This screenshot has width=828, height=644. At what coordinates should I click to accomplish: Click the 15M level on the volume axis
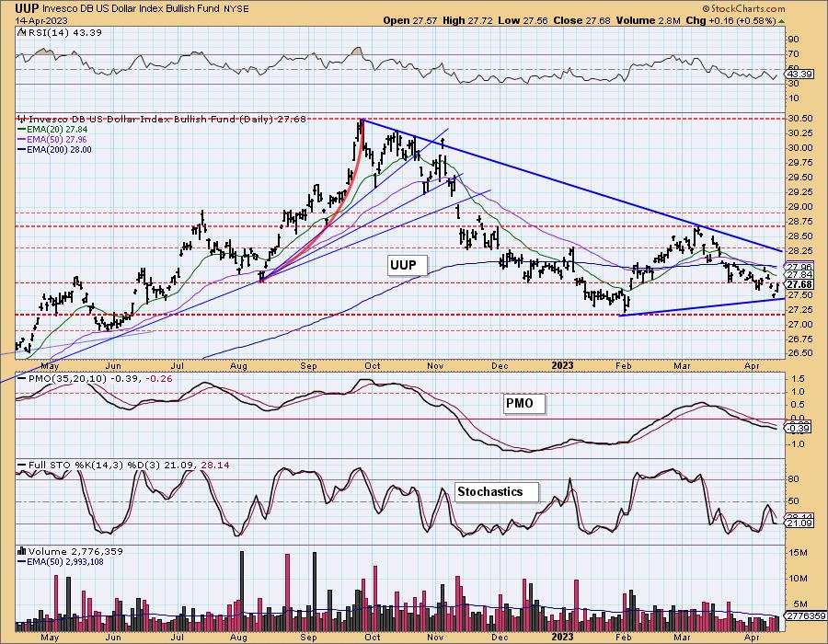798,553
